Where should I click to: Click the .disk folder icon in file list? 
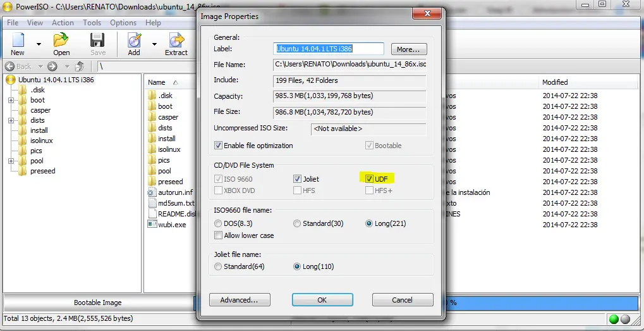(x=152, y=96)
